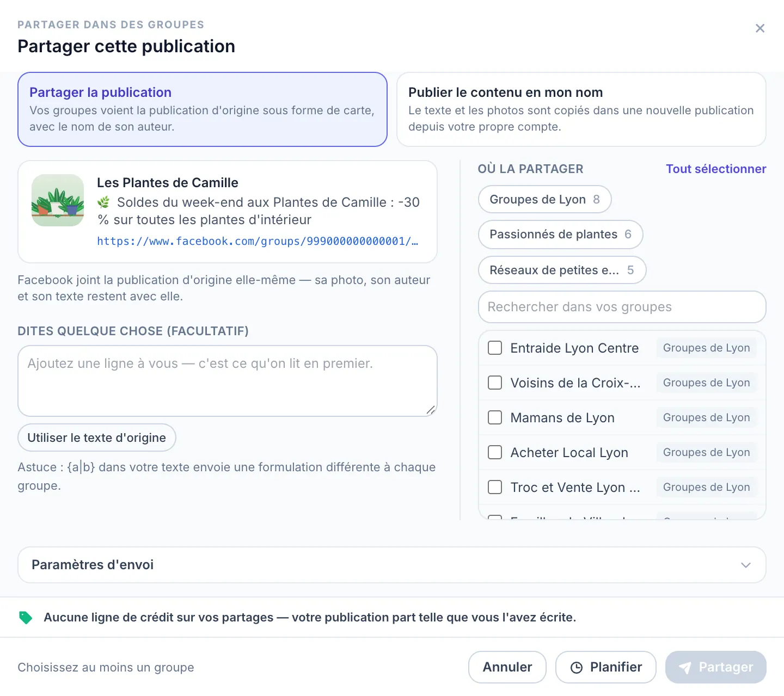
Task: Click Groupes de Lyon tag beside Entraide Lyon Centre
Action: click(x=706, y=348)
